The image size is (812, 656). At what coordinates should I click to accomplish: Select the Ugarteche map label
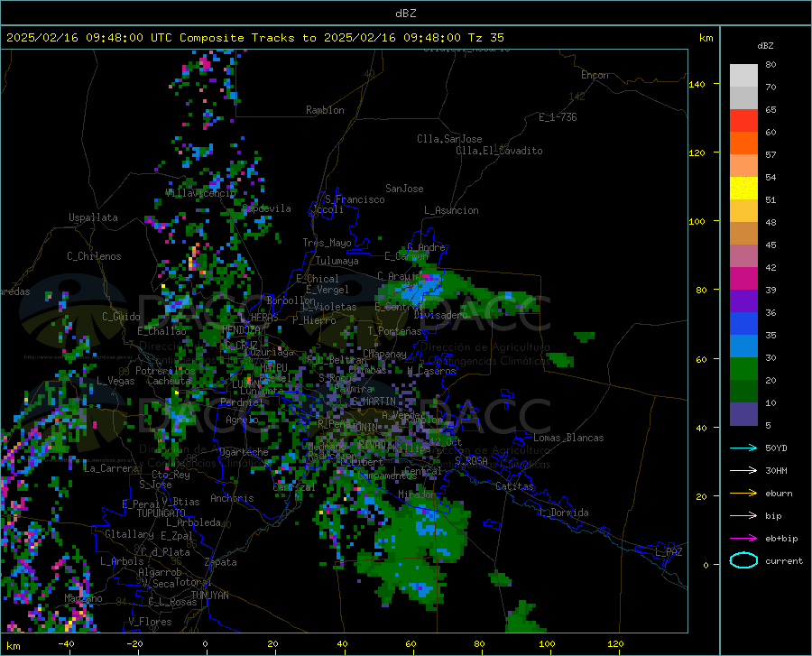click(244, 452)
